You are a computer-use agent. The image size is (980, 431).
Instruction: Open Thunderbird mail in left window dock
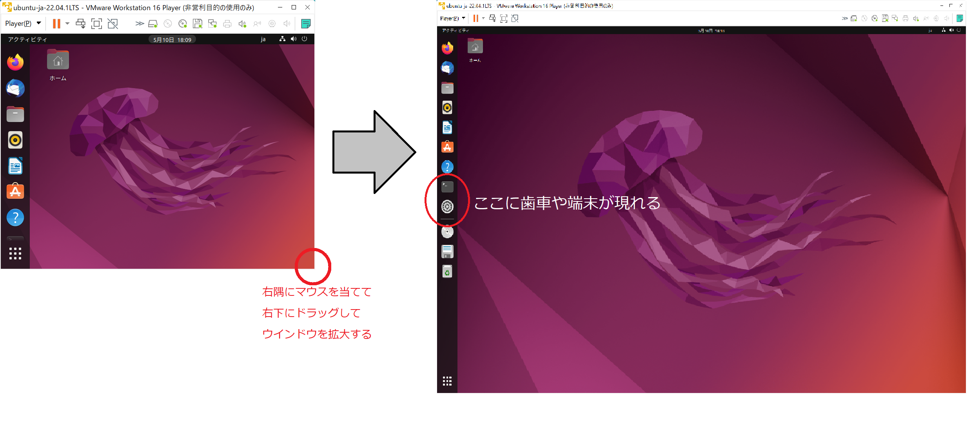(x=15, y=88)
